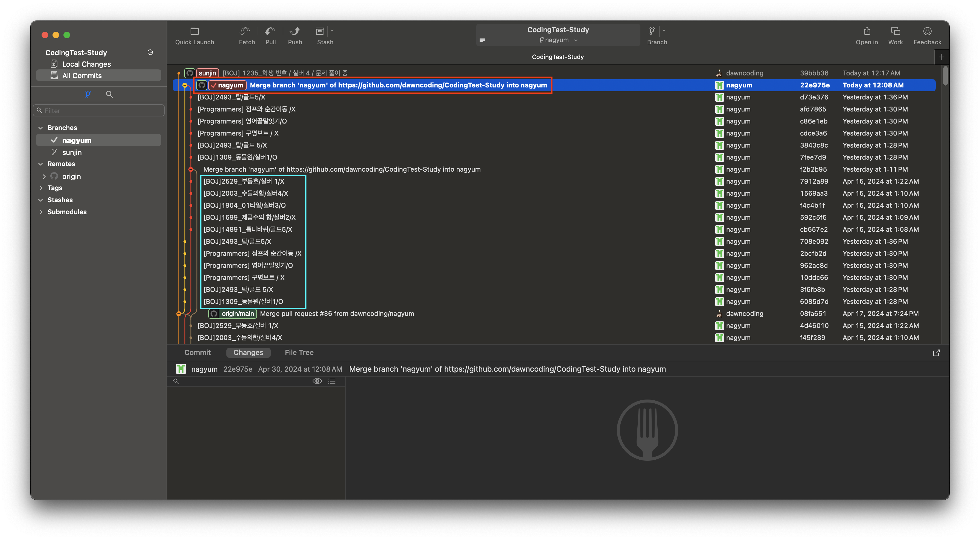This screenshot has width=980, height=540.
Task: Toggle file list view mode icon
Action: (332, 381)
